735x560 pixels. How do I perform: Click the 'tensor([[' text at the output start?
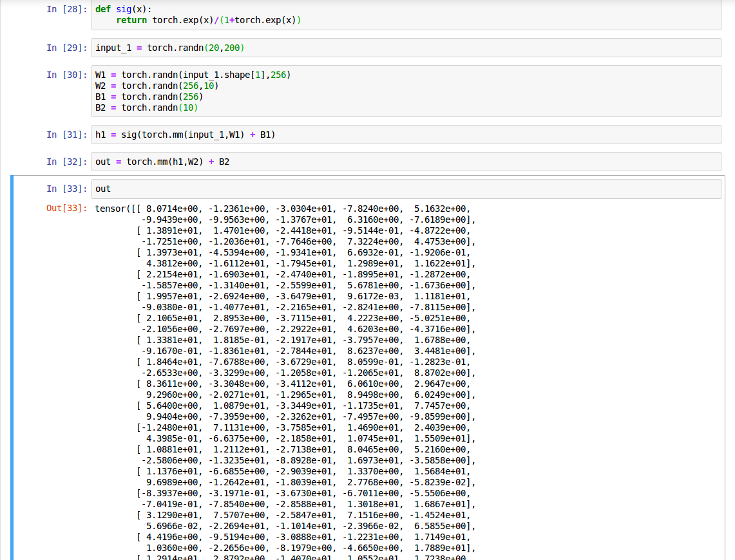118,209
